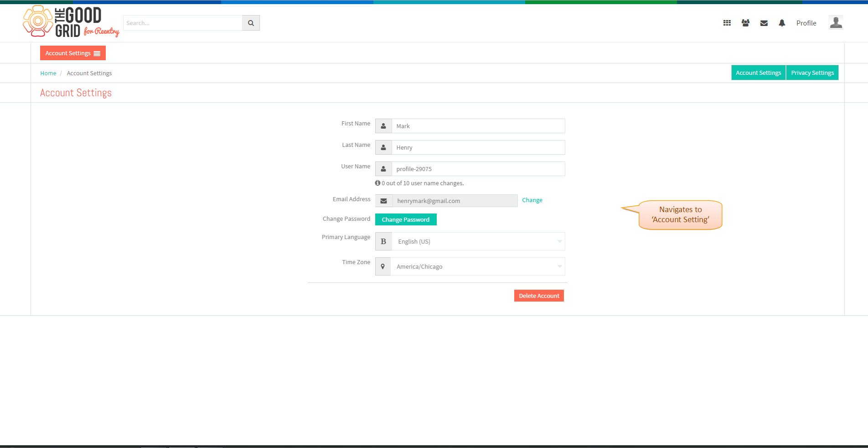This screenshot has height=448, width=868.
Task: Click the map pin icon beside Time Zone
Action: pos(383,266)
